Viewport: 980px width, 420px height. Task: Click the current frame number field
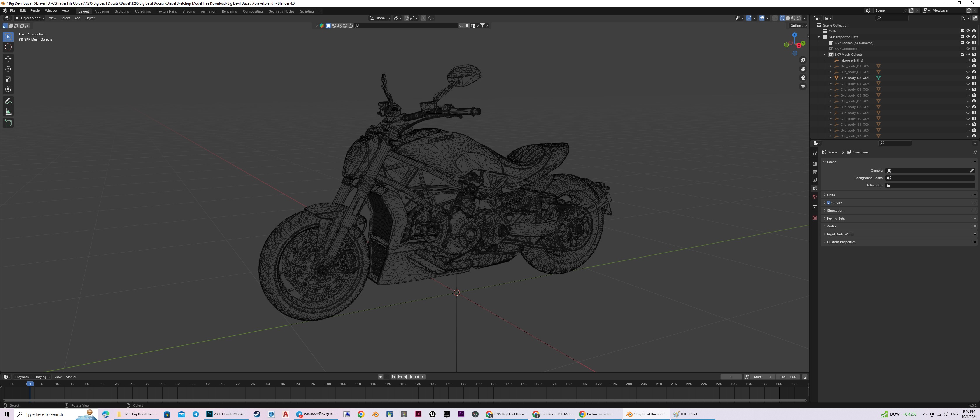pyautogui.click(x=731, y=377)
